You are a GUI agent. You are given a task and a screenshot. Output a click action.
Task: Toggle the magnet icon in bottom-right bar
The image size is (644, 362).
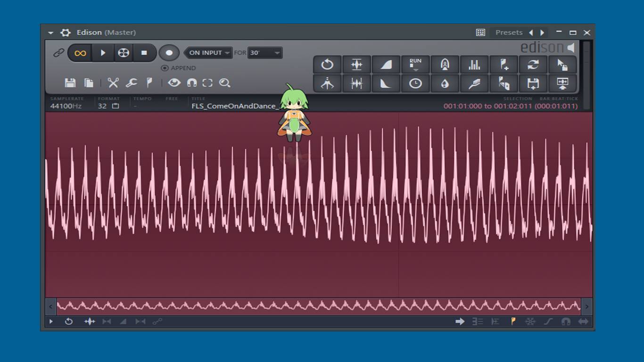pyautogui.click(x=566, y=321)
